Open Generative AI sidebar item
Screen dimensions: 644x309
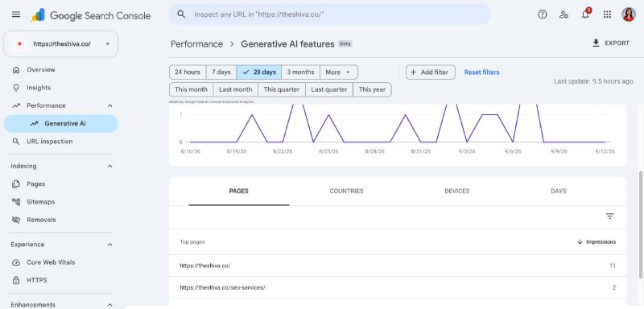(x=61, y=123)
